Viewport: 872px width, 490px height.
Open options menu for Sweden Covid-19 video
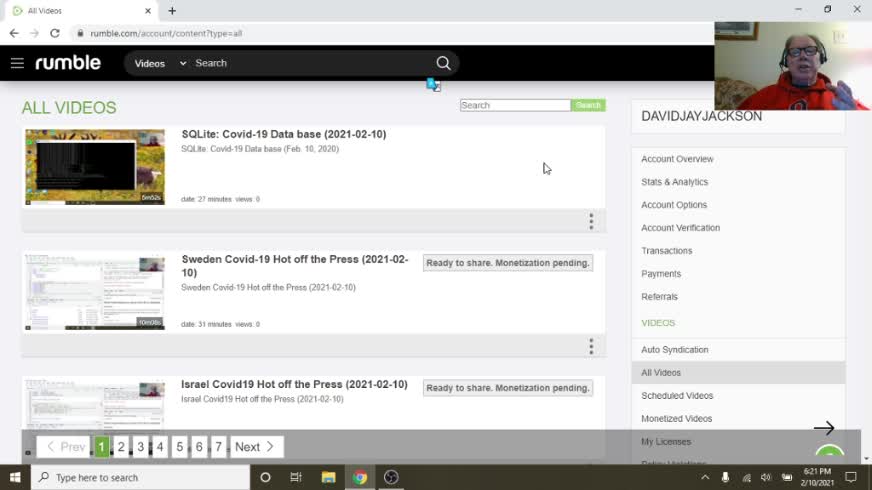pyautogui.click(x=591, y=347)
